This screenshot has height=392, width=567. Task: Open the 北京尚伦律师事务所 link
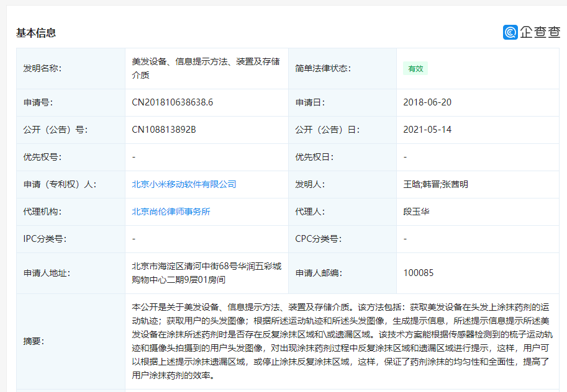tap(171, 212)
